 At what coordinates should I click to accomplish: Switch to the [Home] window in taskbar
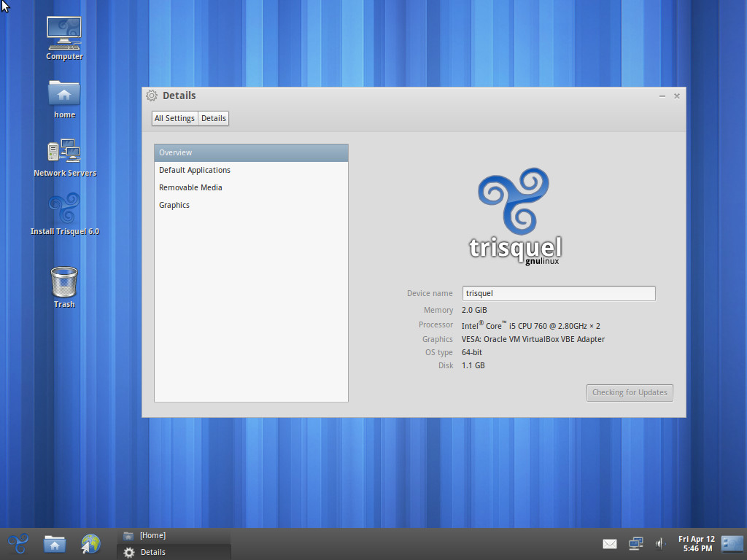(174, 536)
